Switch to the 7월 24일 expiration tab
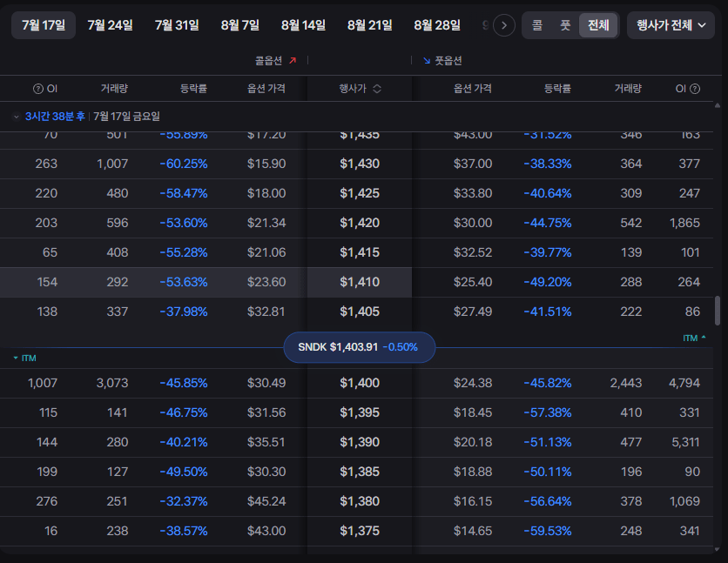 [x=110, y=25]
